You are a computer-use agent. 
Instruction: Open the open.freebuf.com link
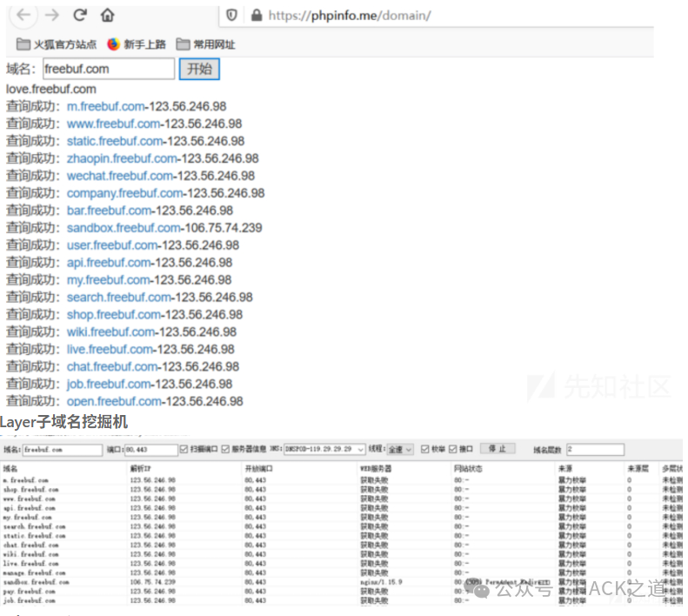(x=114, y=401)
